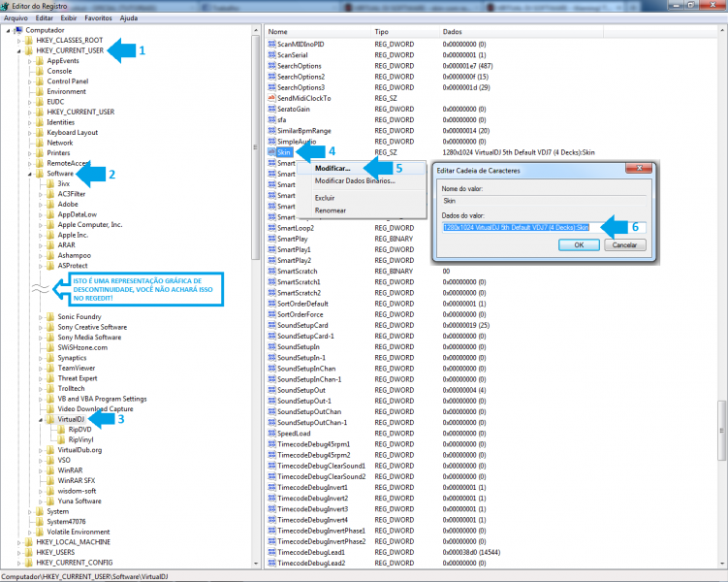Select the TimecodeDebugInvert4 value

[x=312, y=520]
